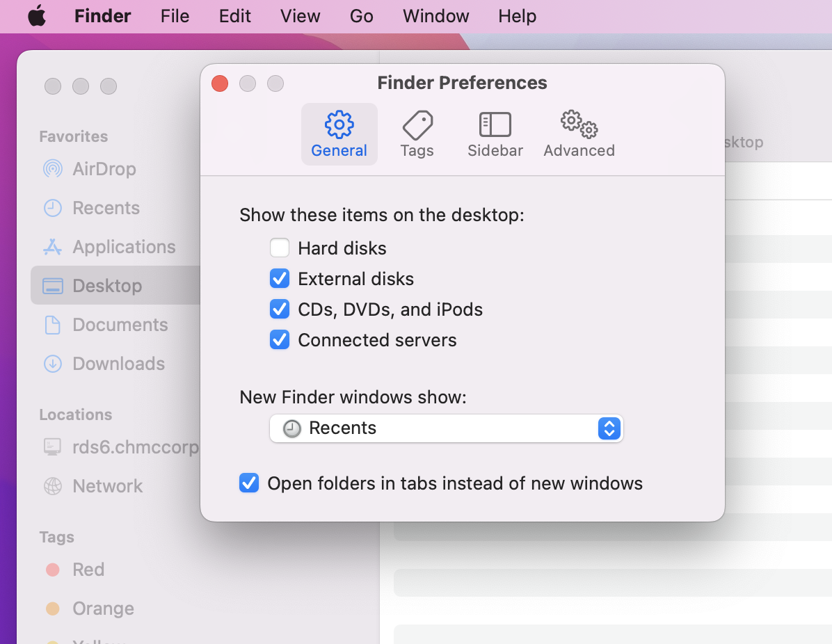Click the CDs, DVDs, and iPods label

click(390, 309)
